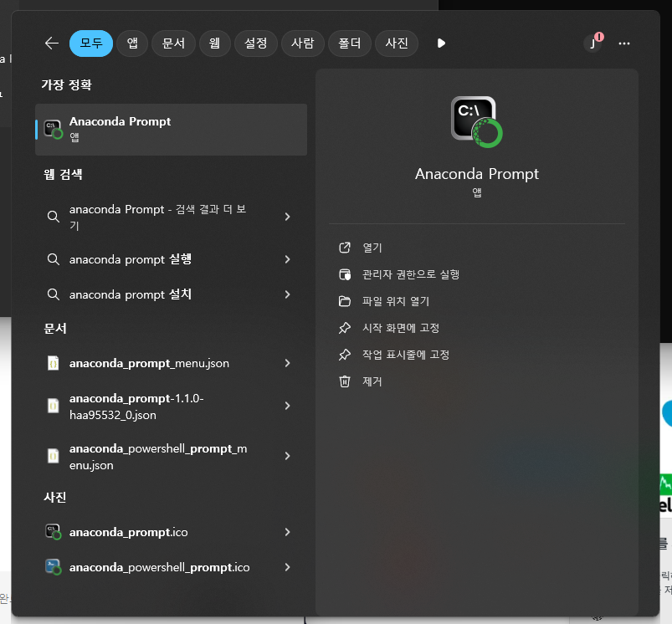Expand arrow for anaconda prompt 설치
The width and height of the screenshot is (672, 624).
point(288,294)
